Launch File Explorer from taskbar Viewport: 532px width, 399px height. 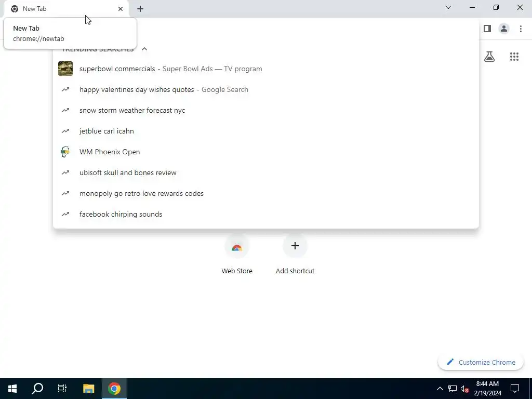click(88, 389)
